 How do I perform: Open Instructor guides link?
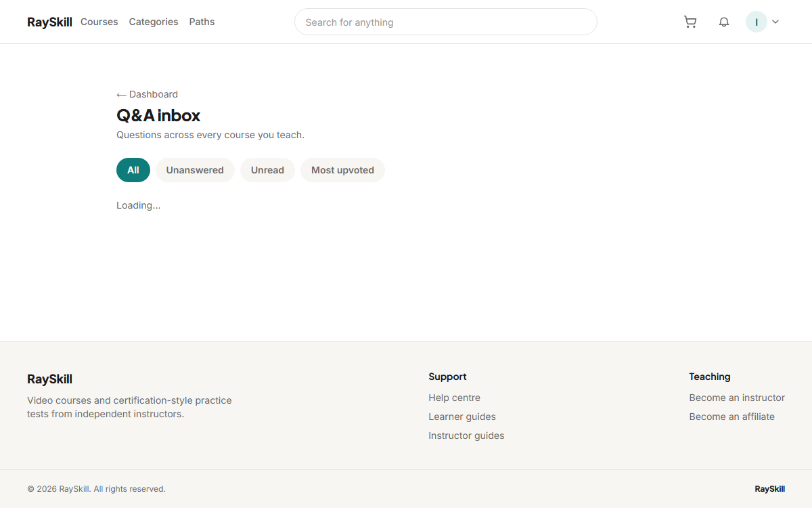coord(466,436)
